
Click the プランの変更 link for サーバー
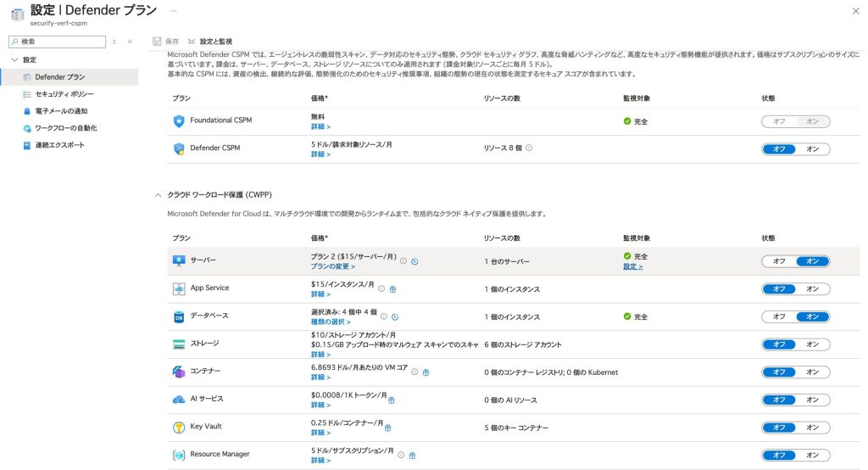coord(332,266)
